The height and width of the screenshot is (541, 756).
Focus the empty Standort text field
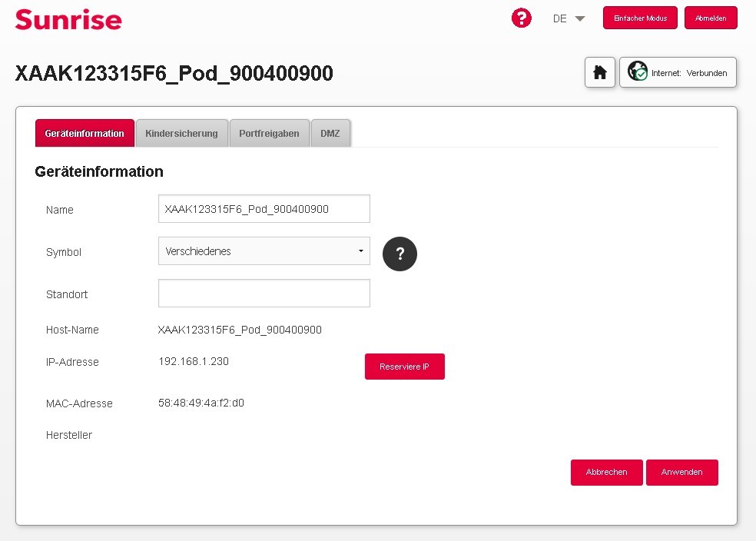(x=264, y=294)
